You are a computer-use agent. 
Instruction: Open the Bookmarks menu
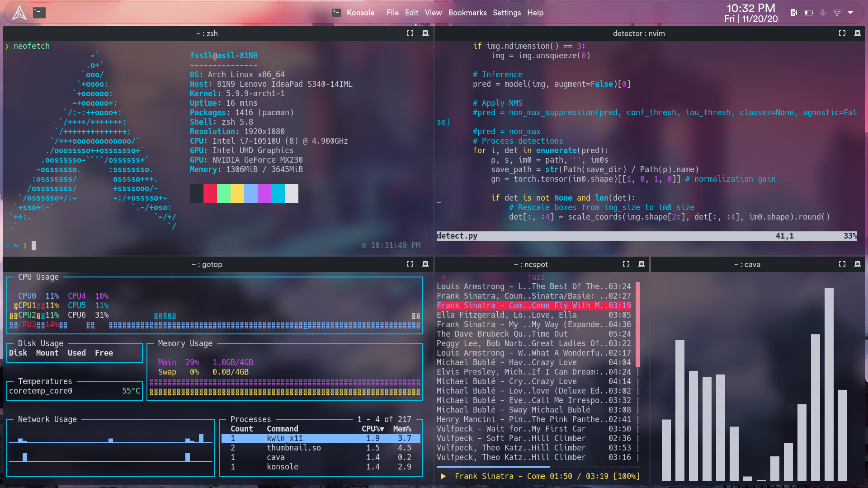(x=467, y=13)
